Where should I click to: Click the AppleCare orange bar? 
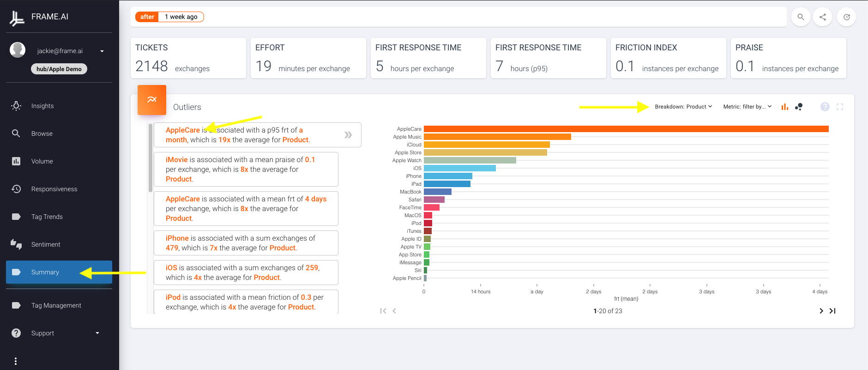[626, 129]
